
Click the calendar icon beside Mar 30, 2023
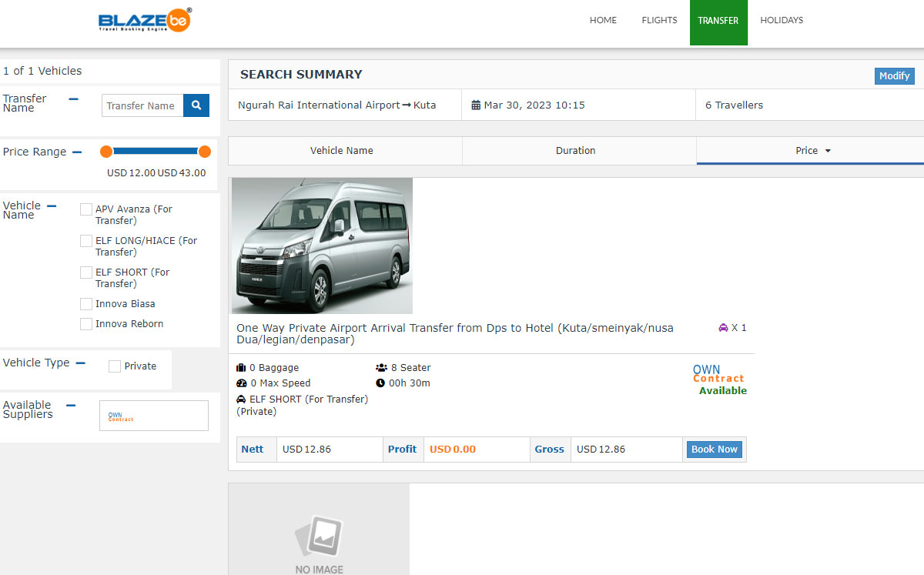(x=476, y=105)
